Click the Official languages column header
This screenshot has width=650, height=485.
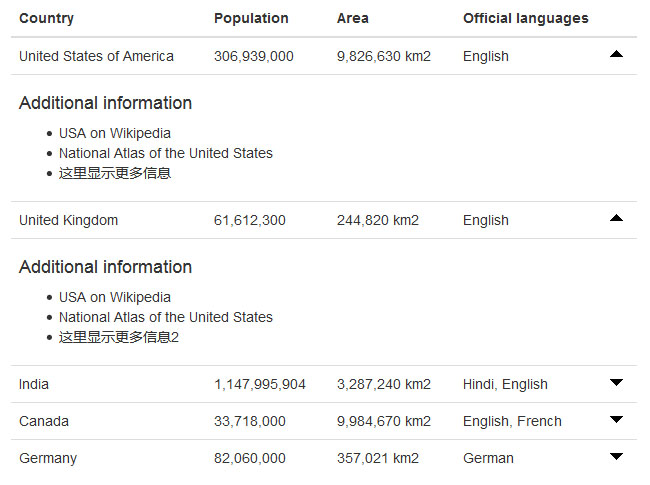click(x=525, y=18)
